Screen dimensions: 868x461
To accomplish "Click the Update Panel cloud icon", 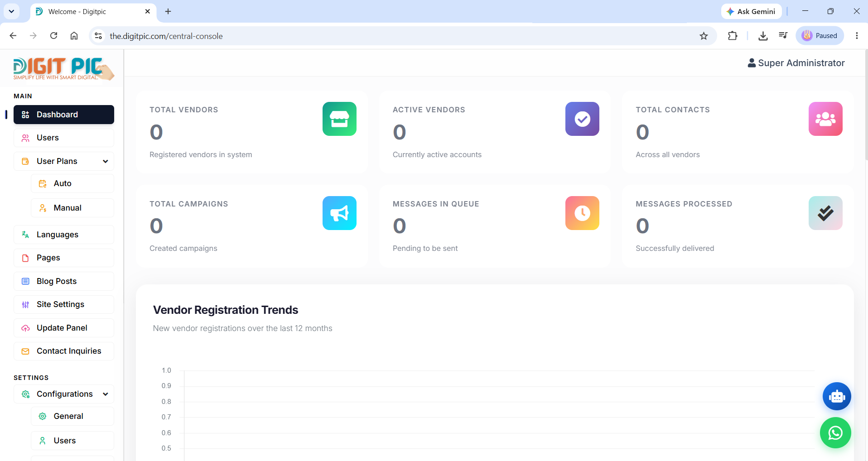I will (25, 328).
